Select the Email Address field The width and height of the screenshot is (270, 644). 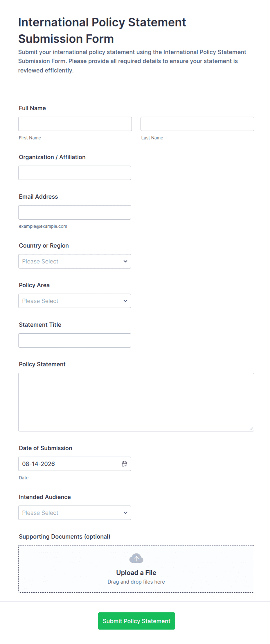click(75, 212)
